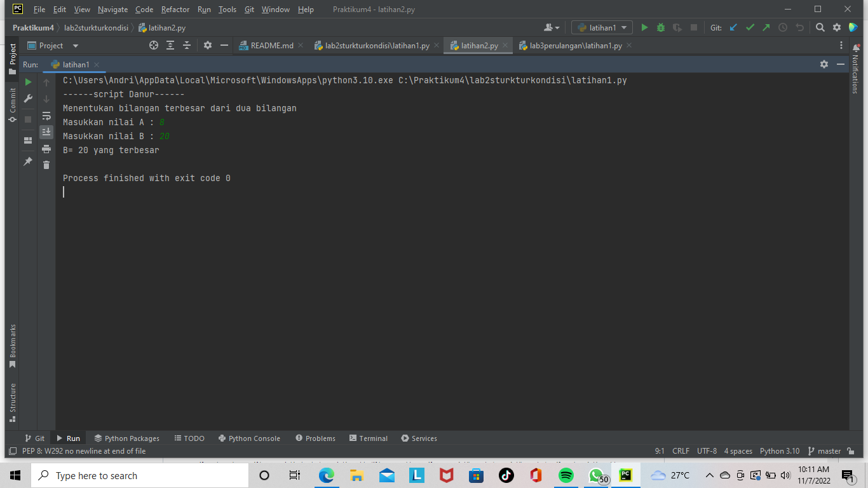Commit changes via the Git checkmark icon
Screen dimensions: 868x488
click(x=750, y=27)
